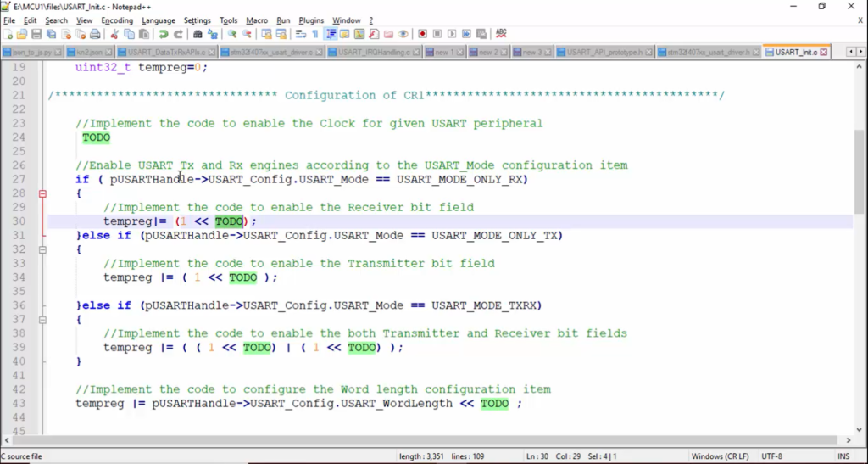The width and height of the screenshot is (868, 464).
Task: Close the new 1 tab
Action: click(461, 52)
